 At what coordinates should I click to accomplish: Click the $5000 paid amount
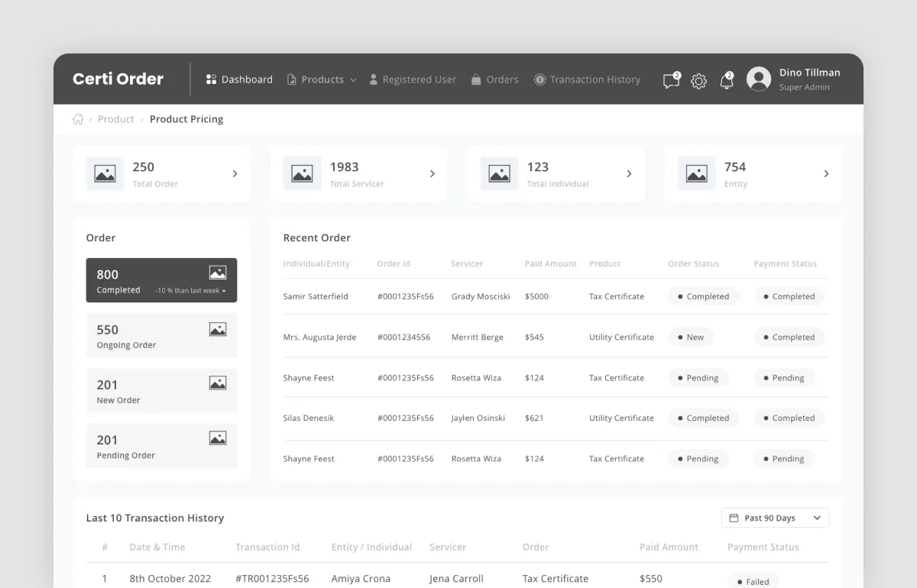[536, 296]
